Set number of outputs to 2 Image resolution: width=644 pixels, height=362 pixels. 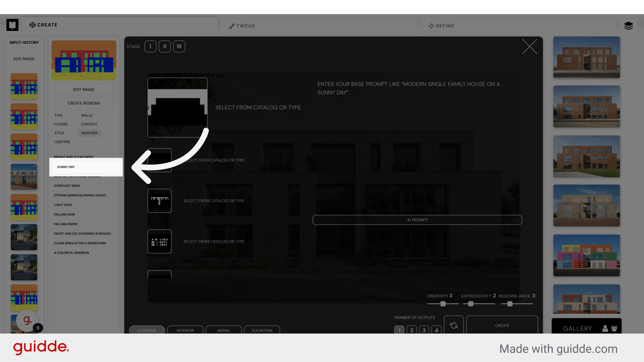coord(412,330)
